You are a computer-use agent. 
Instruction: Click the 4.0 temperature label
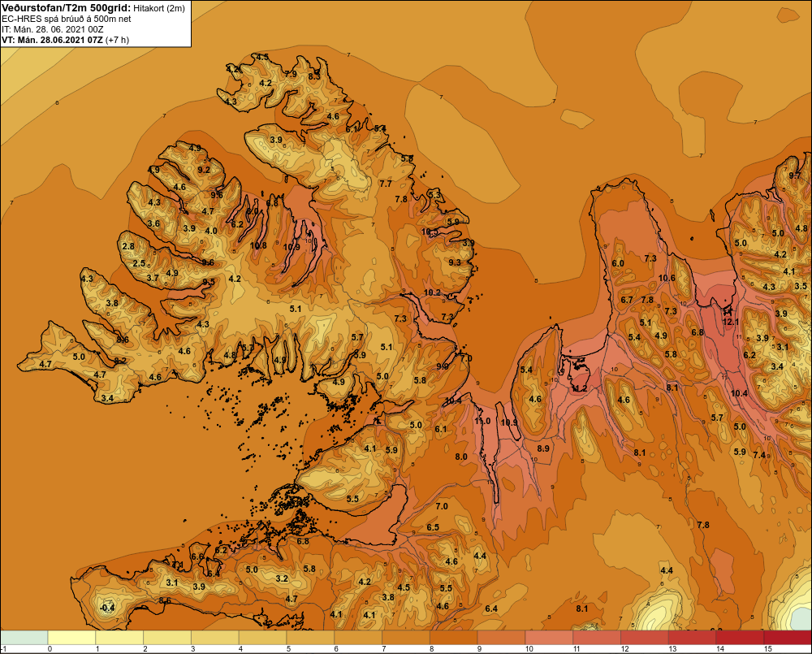coord(211,231)
